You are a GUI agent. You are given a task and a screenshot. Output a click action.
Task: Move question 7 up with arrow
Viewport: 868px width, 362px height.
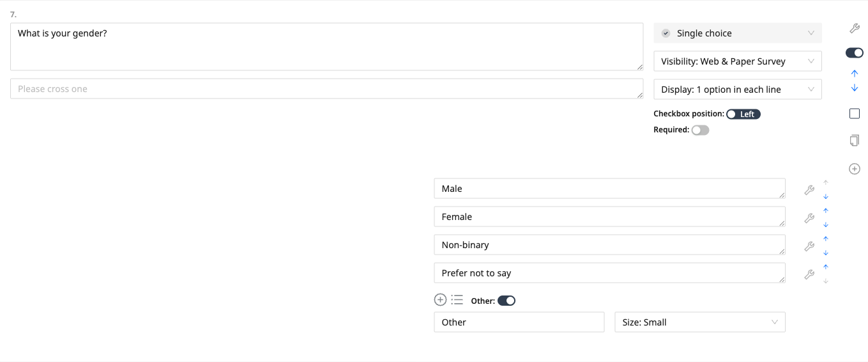[x=855, y=74]
